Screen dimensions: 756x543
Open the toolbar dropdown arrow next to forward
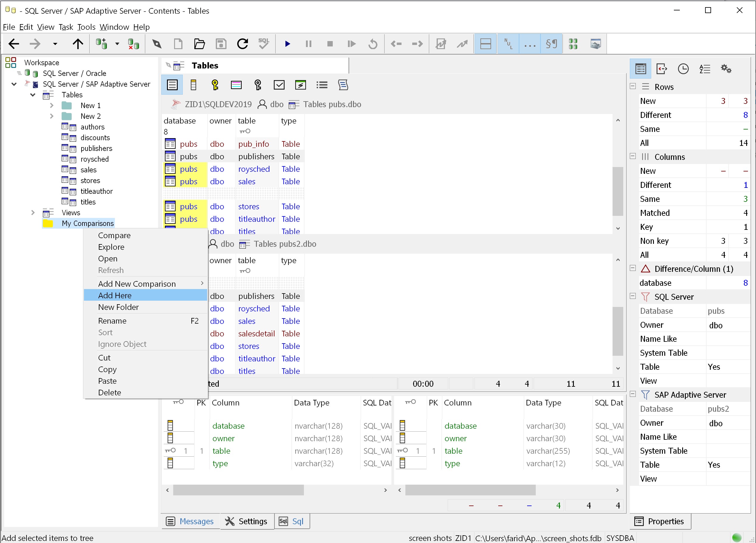[x=55, y=44]
